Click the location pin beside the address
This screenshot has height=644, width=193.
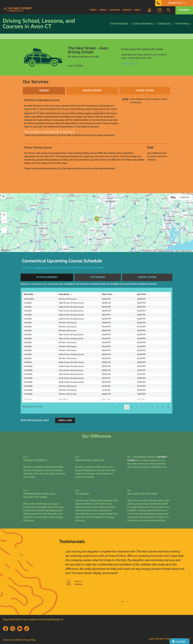69,57
